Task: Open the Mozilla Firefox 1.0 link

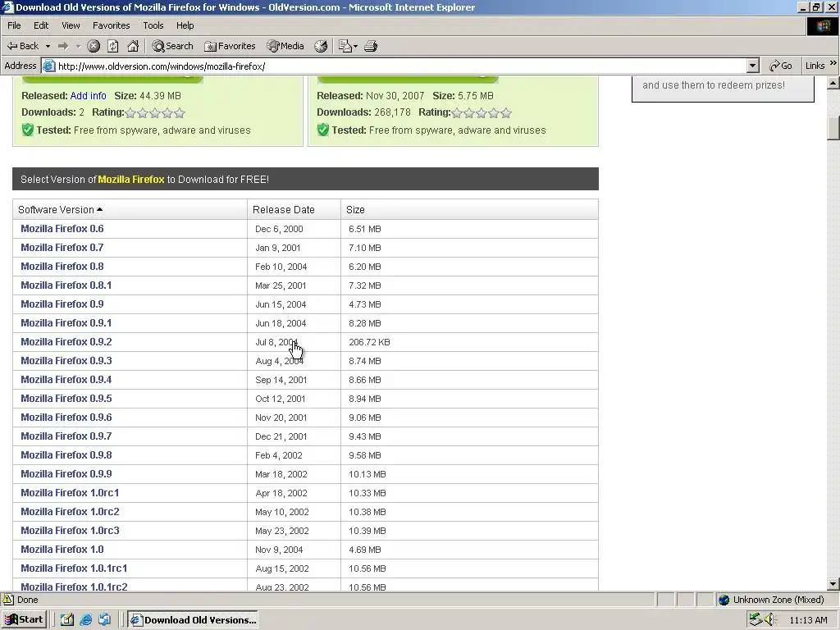Action: (62, 549)
